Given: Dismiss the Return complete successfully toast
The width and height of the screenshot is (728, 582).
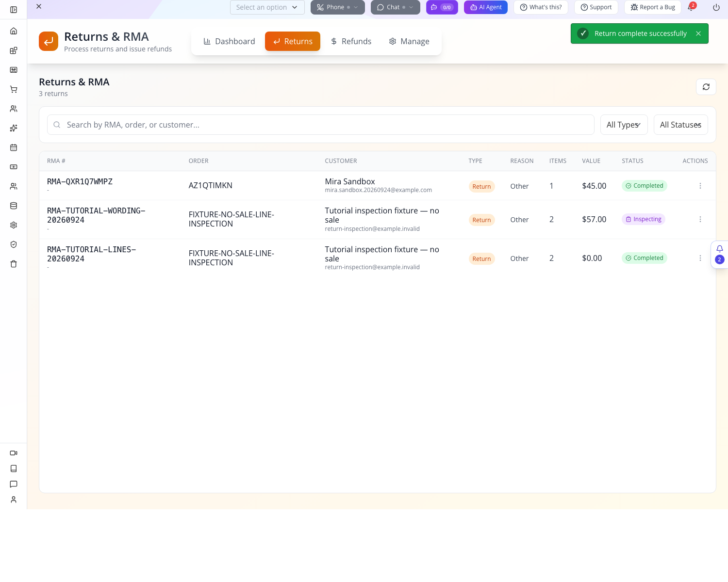Looking at the screenshot, I should [698, 33].
